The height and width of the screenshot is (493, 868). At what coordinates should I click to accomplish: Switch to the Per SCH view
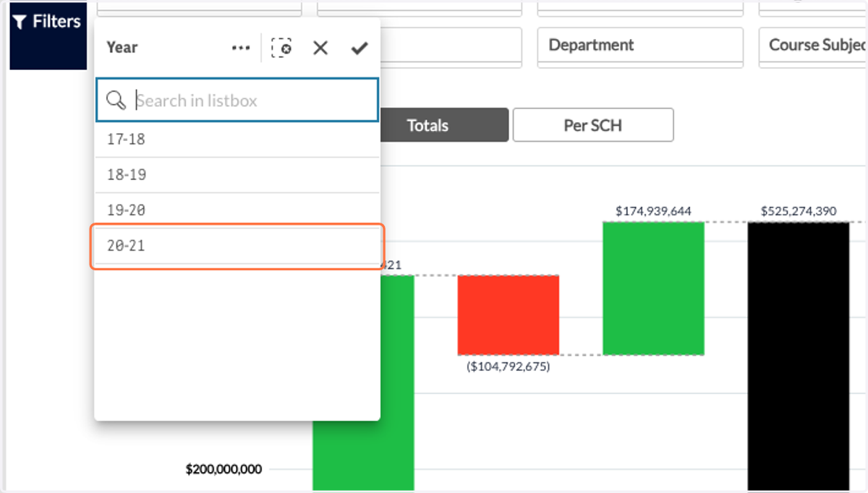click(x=593, y=125)
